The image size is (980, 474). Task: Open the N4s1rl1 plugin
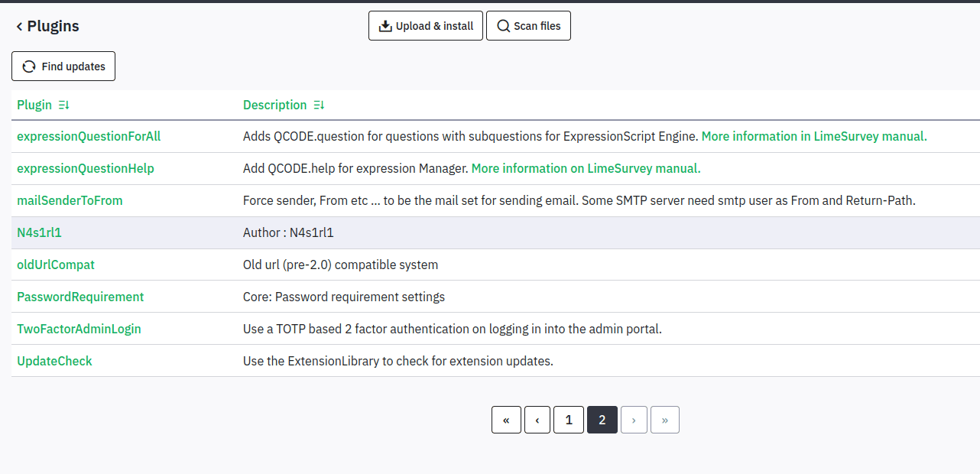point(39,232)
